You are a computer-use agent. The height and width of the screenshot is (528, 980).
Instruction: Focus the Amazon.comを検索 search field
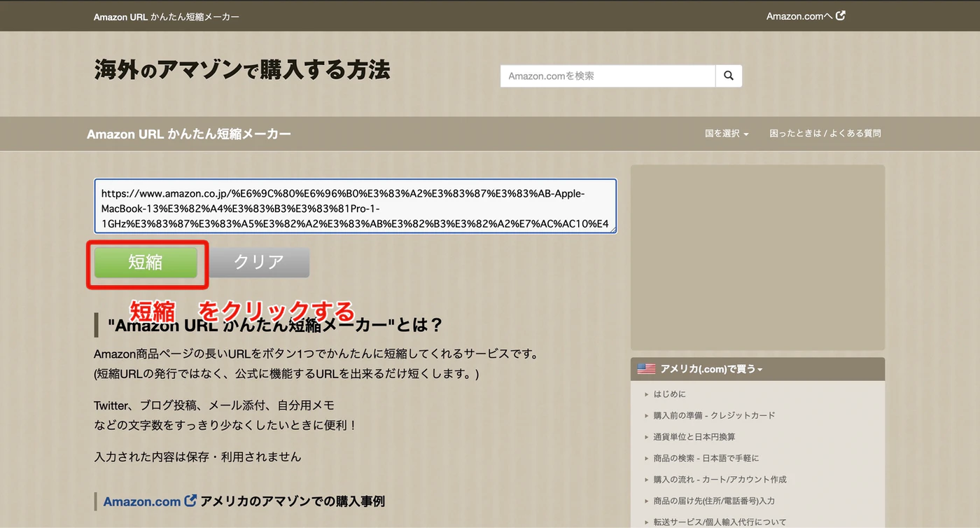tap(608, 76)
